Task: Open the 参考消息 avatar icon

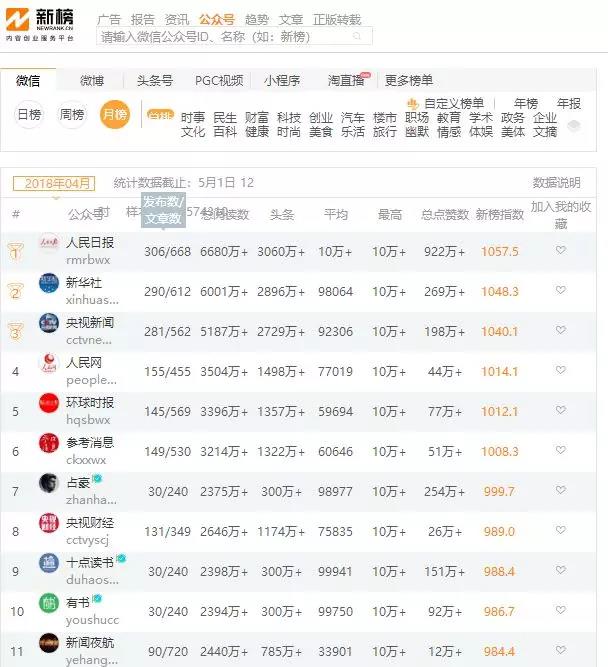Action: point(49,443)
